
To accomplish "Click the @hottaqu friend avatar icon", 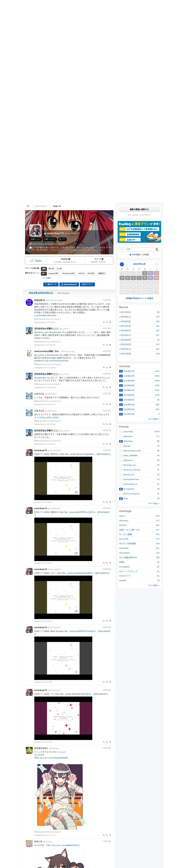I will click(x=121, y=441).
